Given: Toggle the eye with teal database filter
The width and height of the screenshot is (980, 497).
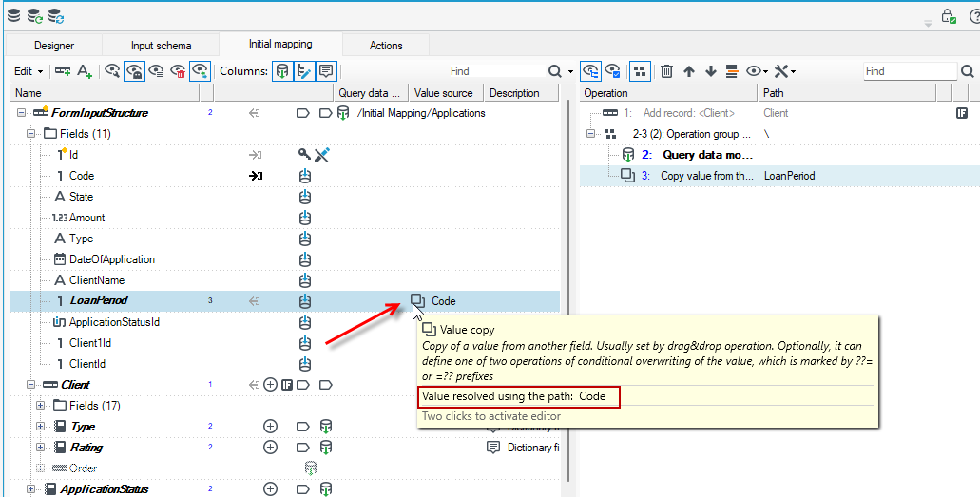Looking at the screenshot, I should tap(200, 71).
